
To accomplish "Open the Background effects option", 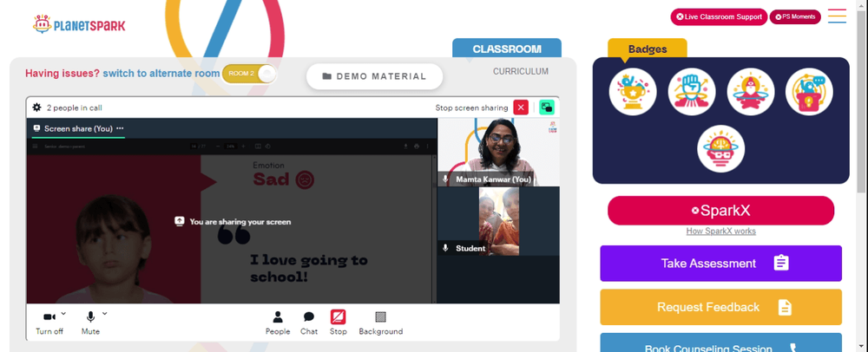I will pos(380,323).
